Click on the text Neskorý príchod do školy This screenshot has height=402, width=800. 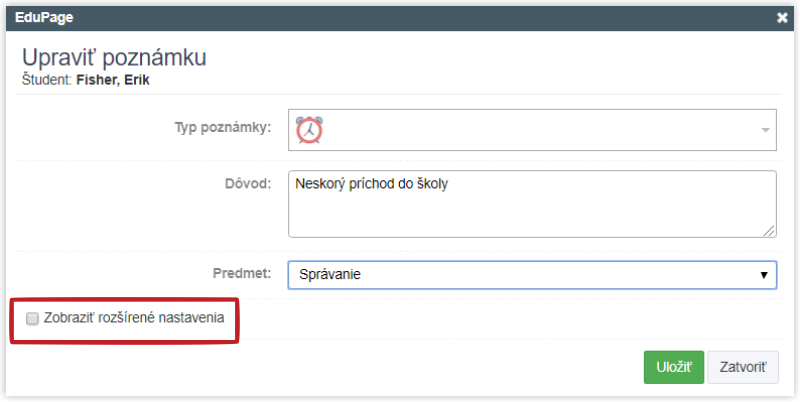point(371,184)
